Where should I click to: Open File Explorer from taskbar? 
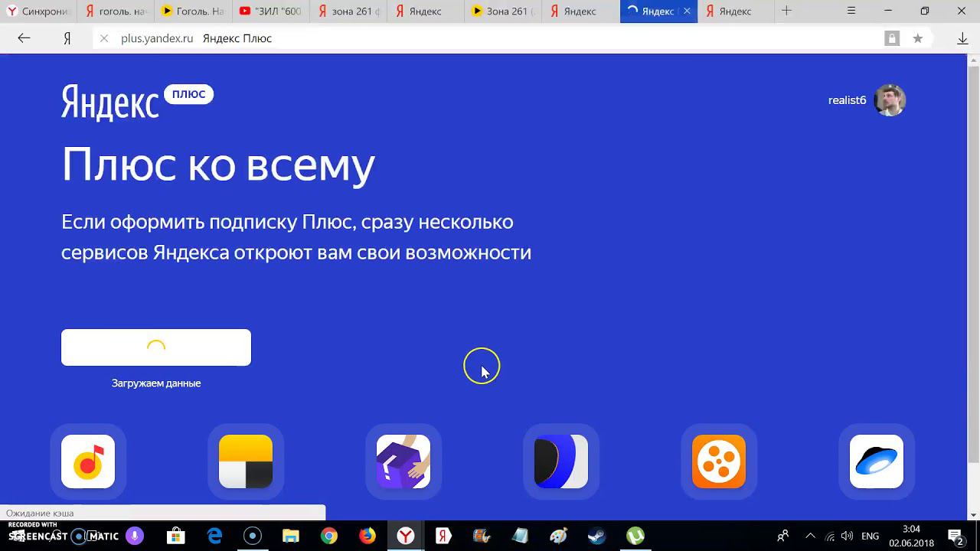pos(291,536)
